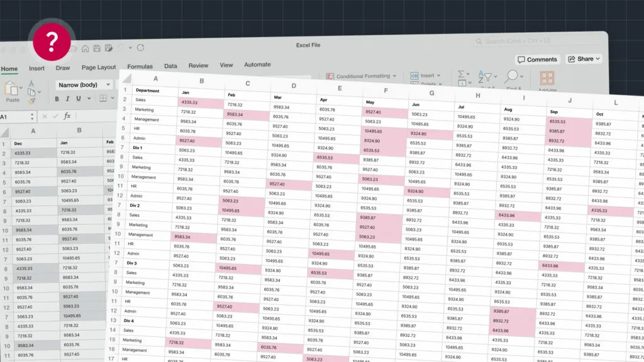Click the confirm checkmark in formula bar

click(55, 116)
